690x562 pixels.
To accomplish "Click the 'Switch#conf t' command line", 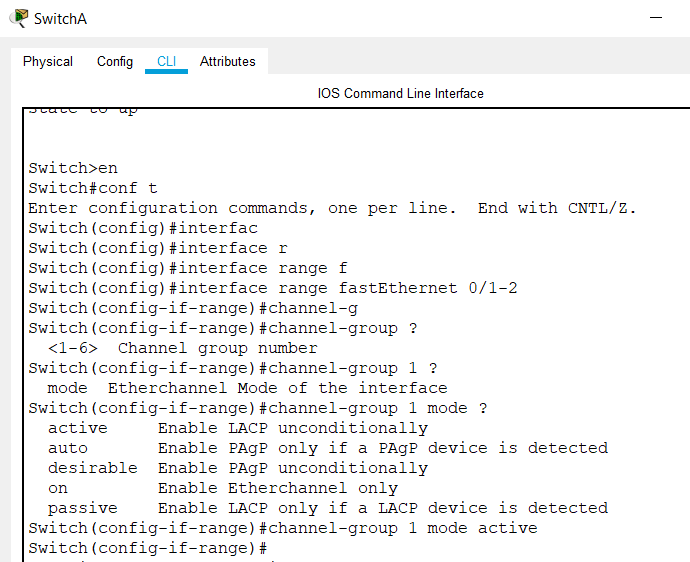I will click(x=93, y=188).
